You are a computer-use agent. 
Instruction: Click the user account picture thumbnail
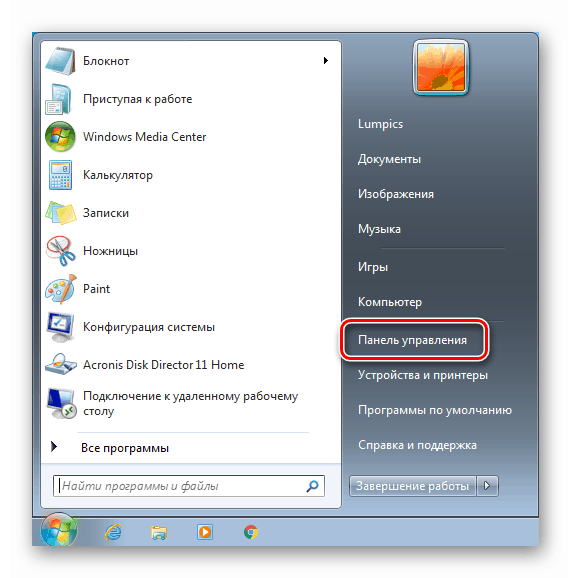pos(441,67)
